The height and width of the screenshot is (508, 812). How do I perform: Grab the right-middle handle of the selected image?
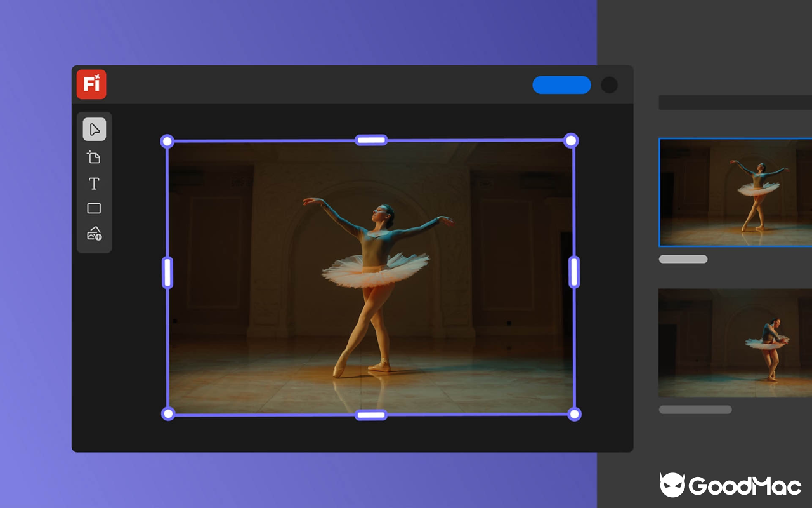[x=573, y=272]
